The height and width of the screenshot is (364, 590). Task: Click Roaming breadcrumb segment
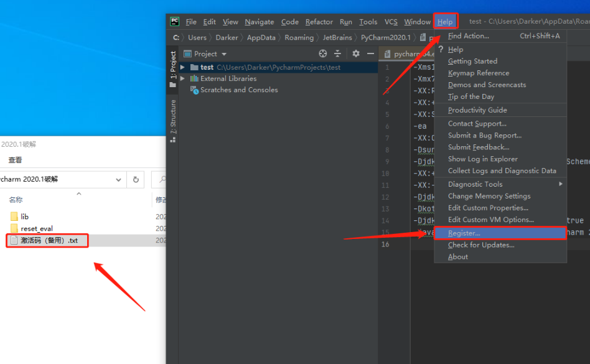pos(299,37)
